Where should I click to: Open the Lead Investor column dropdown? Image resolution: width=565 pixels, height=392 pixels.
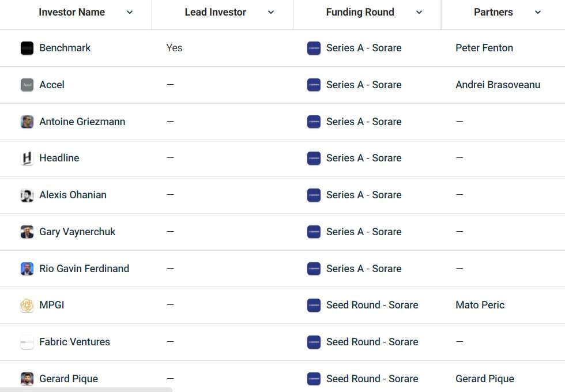[270, 12]
